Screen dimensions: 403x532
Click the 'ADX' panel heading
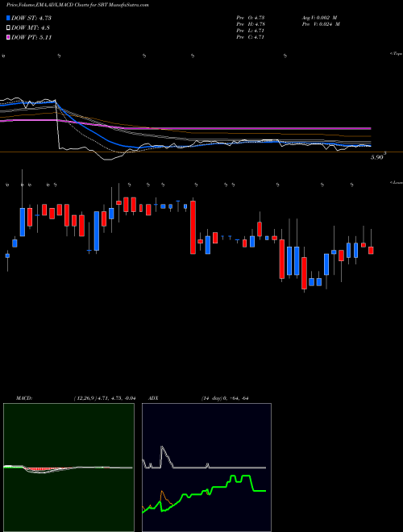pos(153,398)
